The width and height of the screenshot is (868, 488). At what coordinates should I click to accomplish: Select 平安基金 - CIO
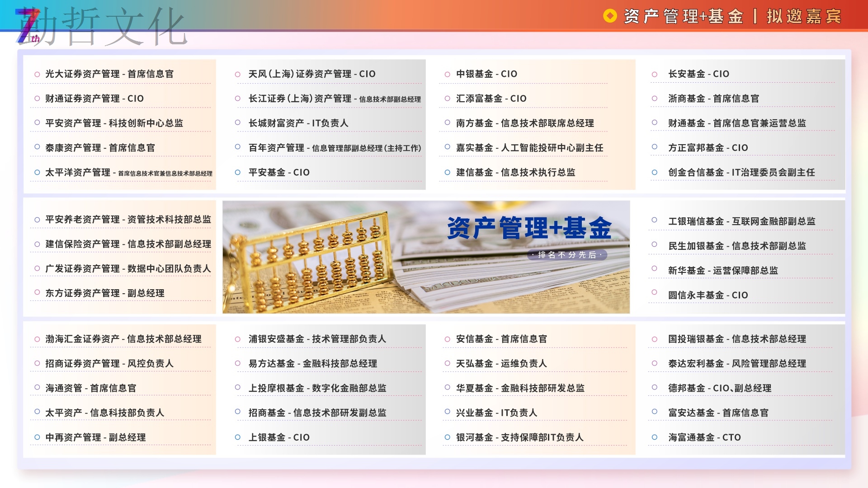point(279,173)
